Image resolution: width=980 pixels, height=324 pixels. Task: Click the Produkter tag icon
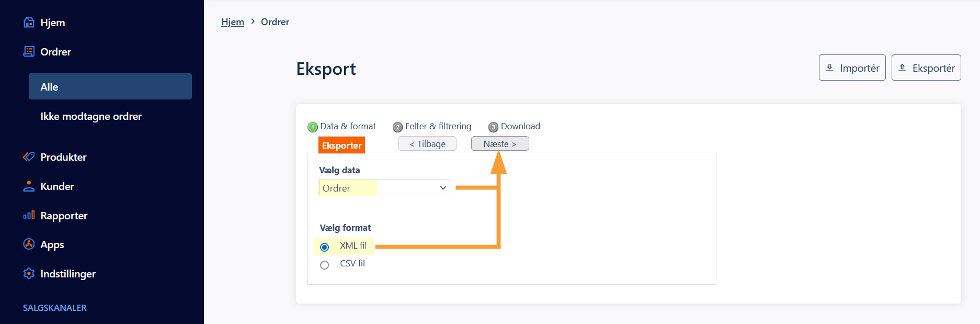tap(29, 157)
